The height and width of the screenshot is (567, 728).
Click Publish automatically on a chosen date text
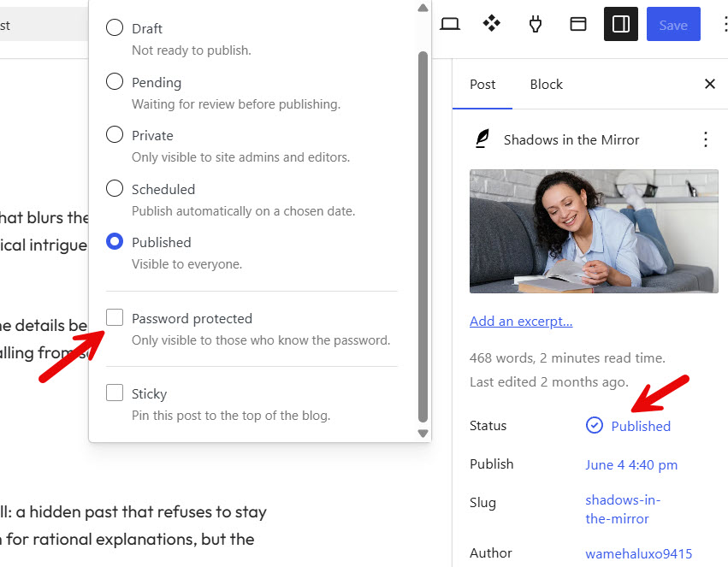[243, 211]
